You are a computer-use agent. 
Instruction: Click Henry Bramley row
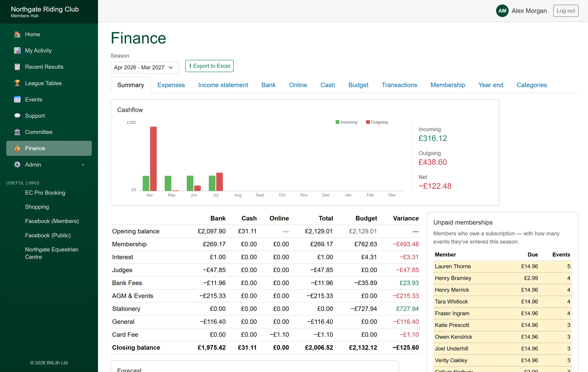point(502,278)
